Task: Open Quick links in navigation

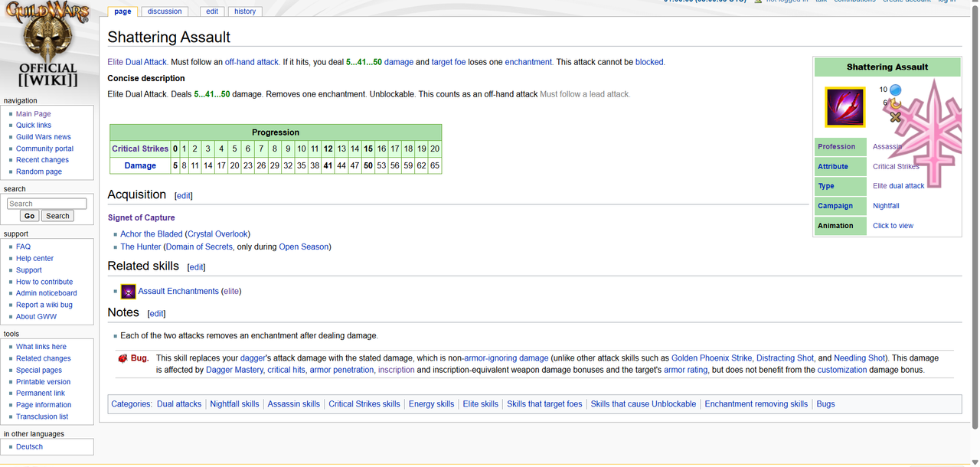Action: pos(34,125)
